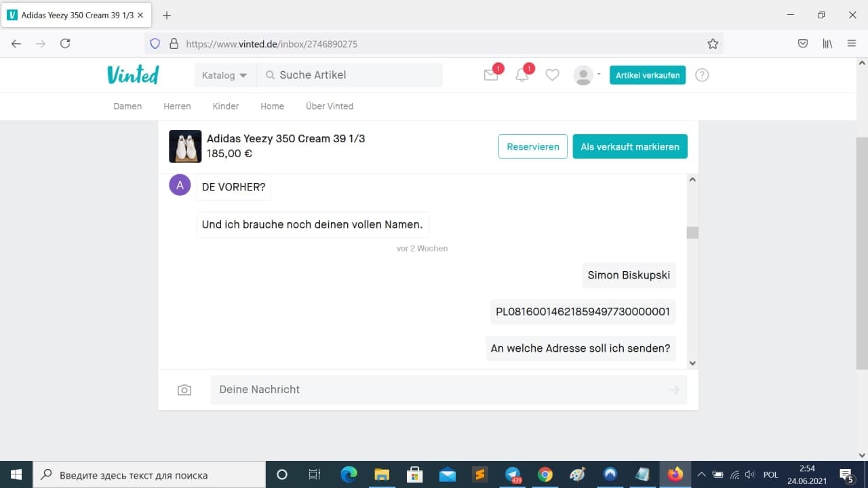
Task: Open the Vinted inbox envelope icon
Action: pos(491,75)
